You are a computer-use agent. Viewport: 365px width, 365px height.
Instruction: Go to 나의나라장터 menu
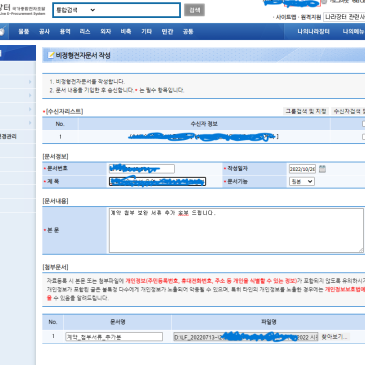pos(313,32)
